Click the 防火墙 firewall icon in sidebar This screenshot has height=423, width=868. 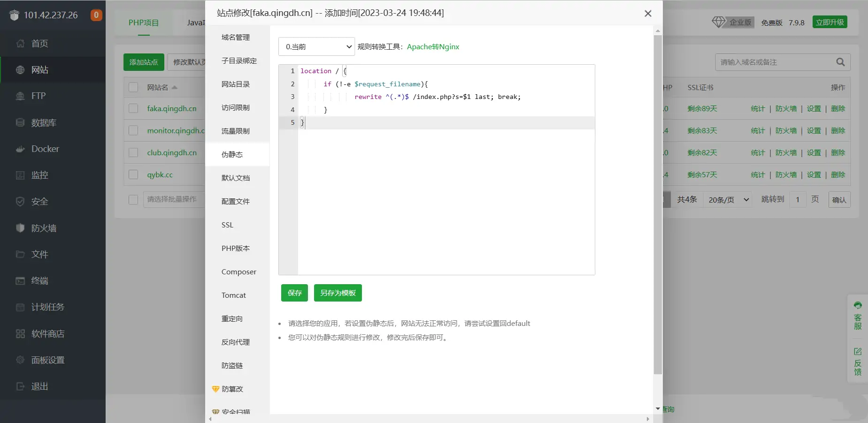[x=20, y=228]
